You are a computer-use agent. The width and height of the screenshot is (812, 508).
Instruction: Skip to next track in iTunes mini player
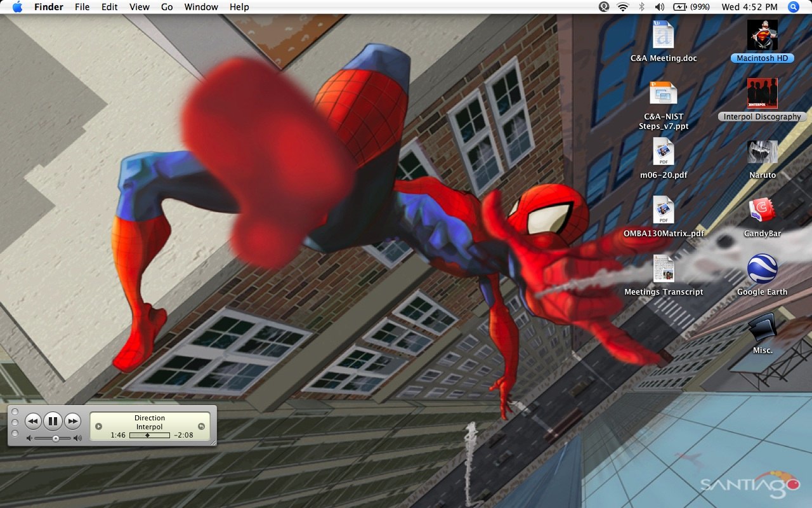pyautogui.click(x=73, y=421)
